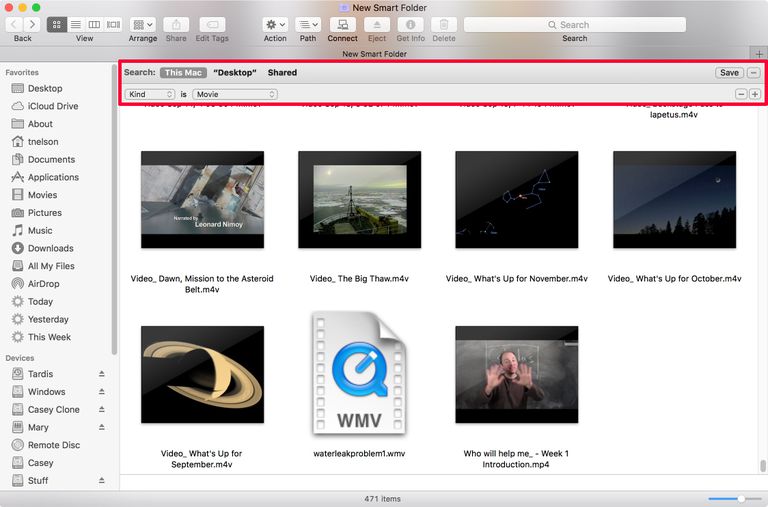The width and height of the screenshot is (768, 507).
Task: Collapse search criteria with minus next to Save
Action: coord(754,72)
